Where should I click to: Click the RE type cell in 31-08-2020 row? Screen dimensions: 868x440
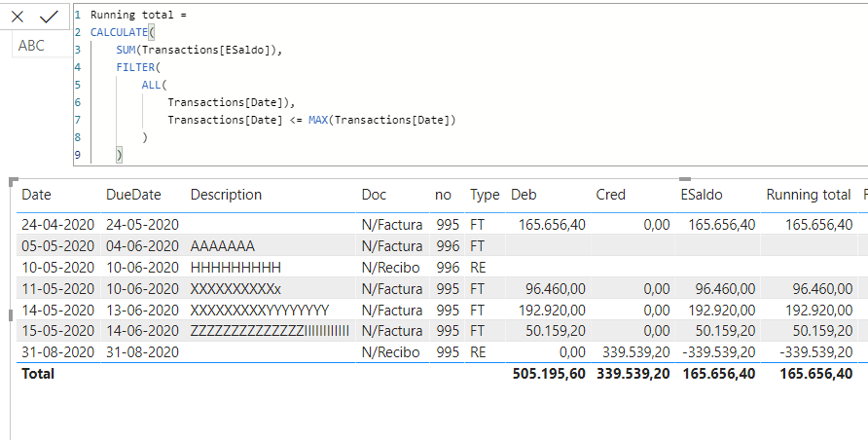479,352
